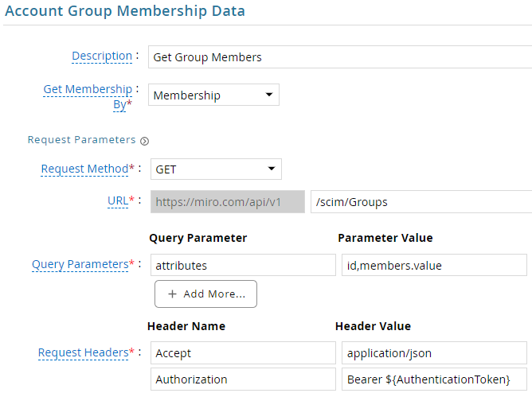Click the URL label link
Viewport: 532px width, 393px height.
[x=118, y=201]
